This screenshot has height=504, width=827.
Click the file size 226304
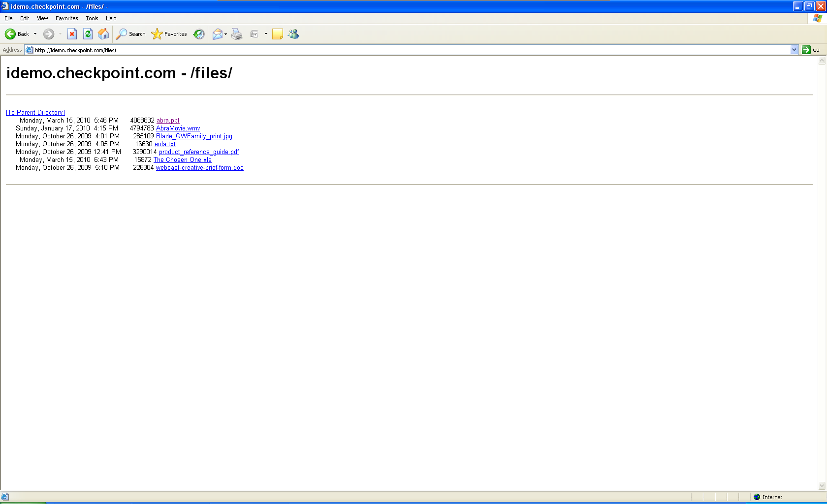[143, 168]
